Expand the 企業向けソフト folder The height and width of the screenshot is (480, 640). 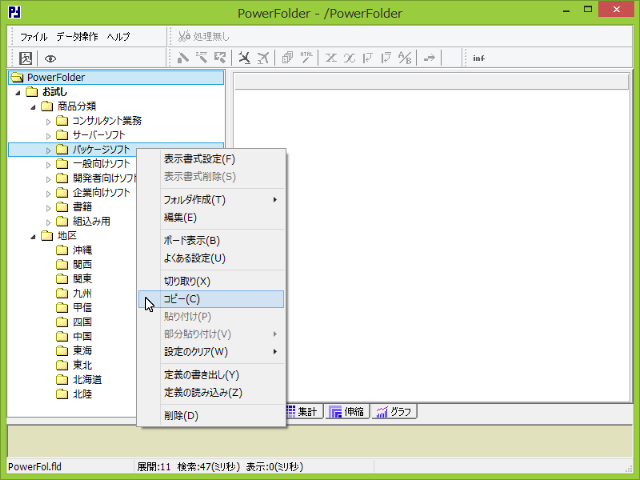(48, 193)
